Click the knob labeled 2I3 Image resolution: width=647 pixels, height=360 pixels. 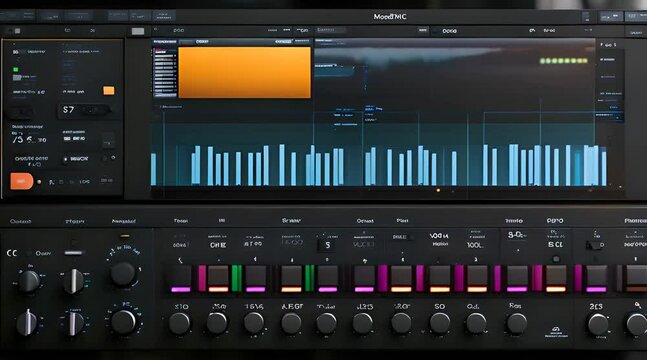tap(597, 324)
